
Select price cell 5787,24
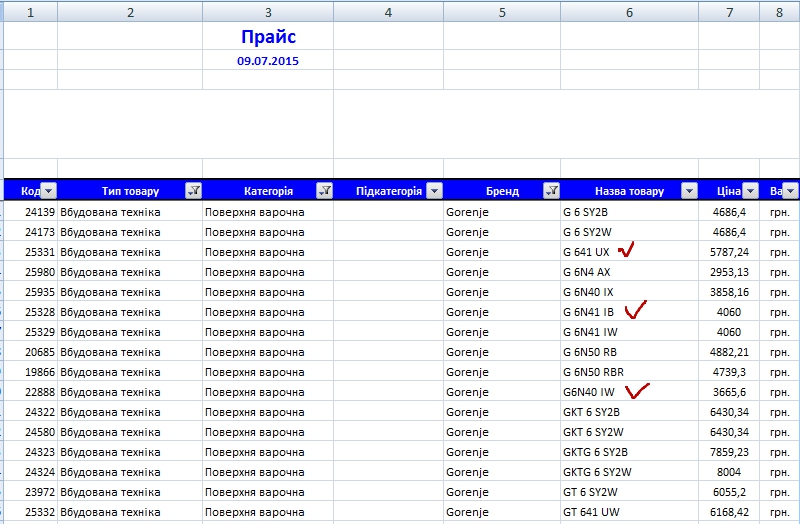pos(729,252)
